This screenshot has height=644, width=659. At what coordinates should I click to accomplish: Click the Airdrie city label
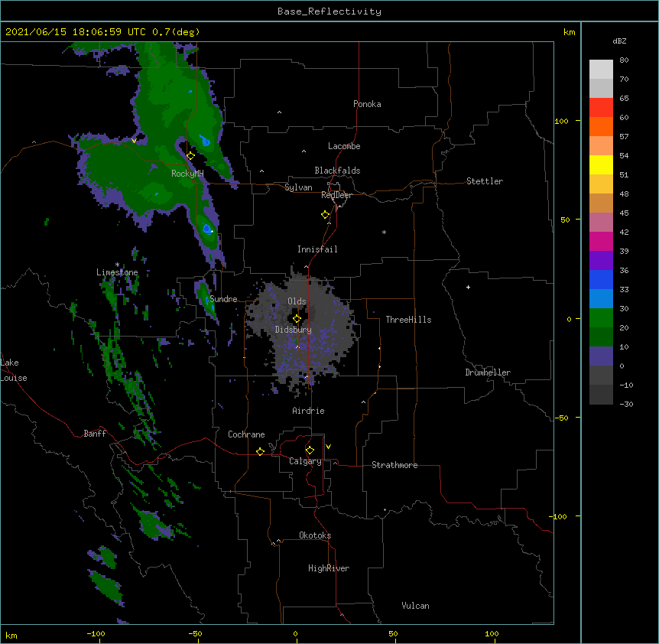(x=308, y=411)
